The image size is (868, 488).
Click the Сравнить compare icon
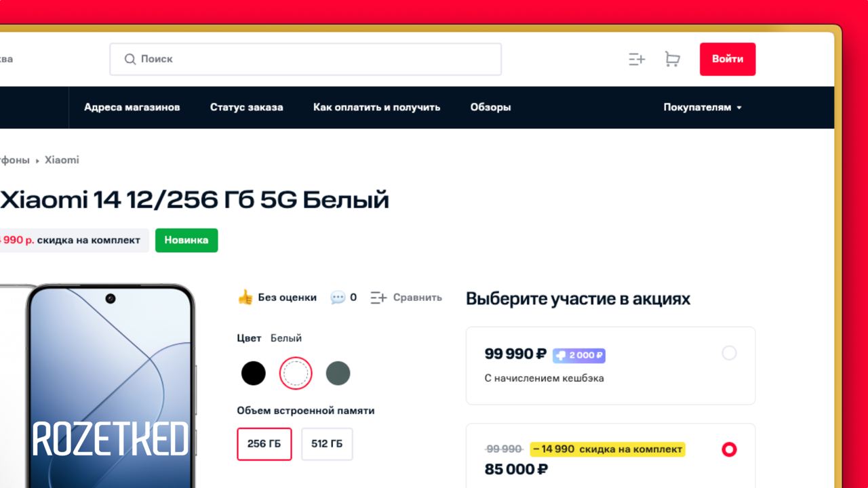pos(378,297)
